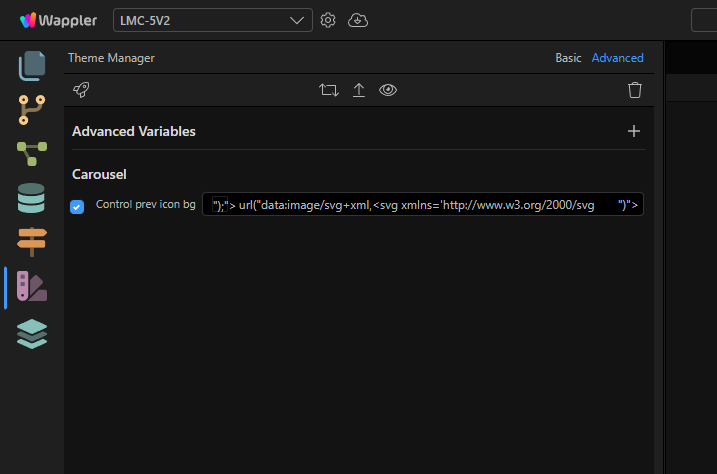Select the Theme Manager palette icon
This screenshot has width=717, height=474.
32,286
